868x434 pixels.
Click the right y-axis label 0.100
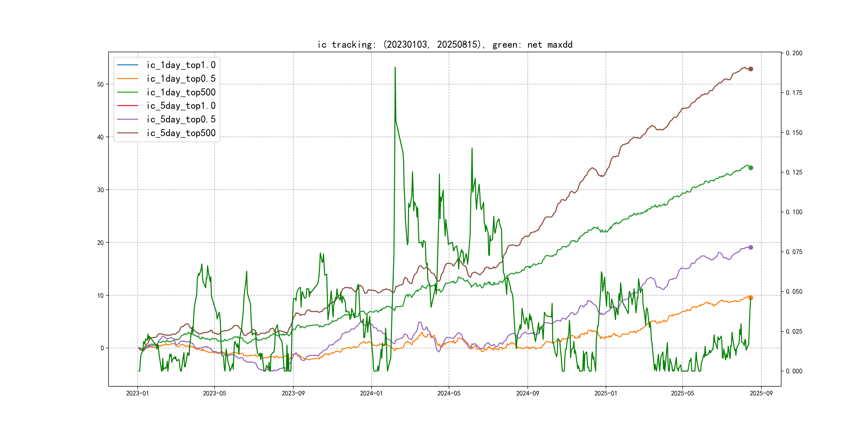794,212
